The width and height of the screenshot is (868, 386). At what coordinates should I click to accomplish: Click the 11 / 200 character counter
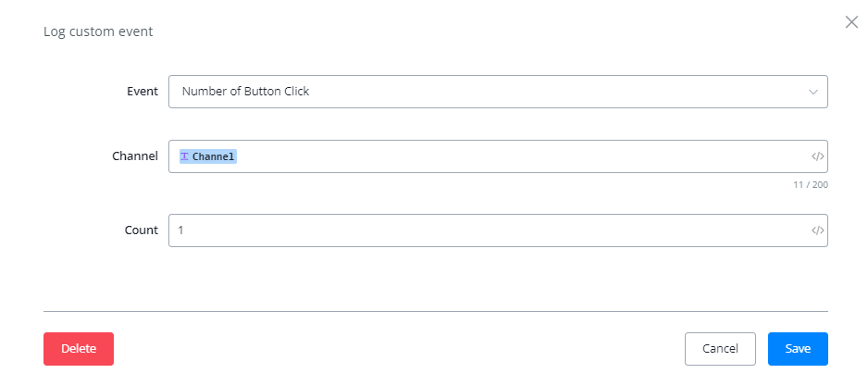pyautogui.click(x=810, y=185)
